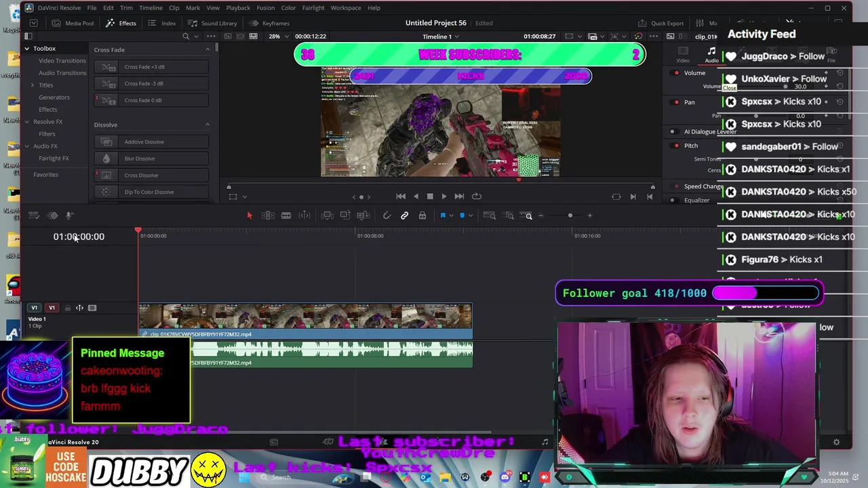Image resolution: width=868 pixels, height=488 pixels.
Task: Toggle loop playback button
Action: [477, 197]
